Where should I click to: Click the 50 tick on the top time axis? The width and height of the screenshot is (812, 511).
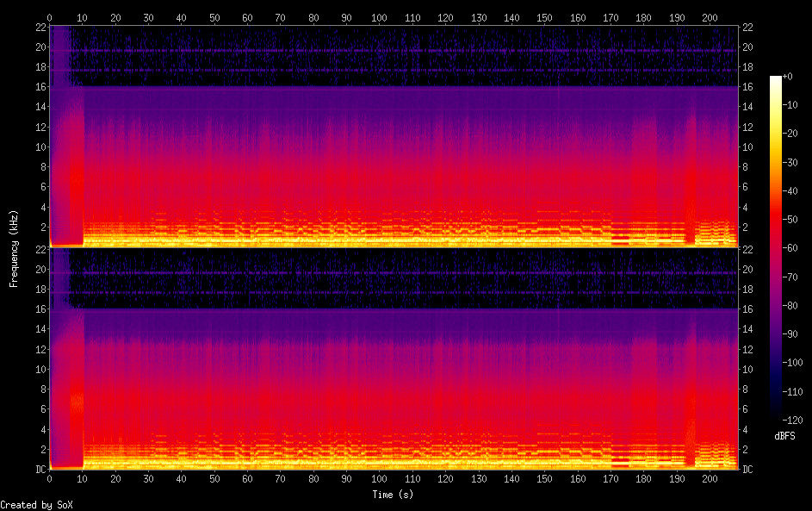[214, 17]
